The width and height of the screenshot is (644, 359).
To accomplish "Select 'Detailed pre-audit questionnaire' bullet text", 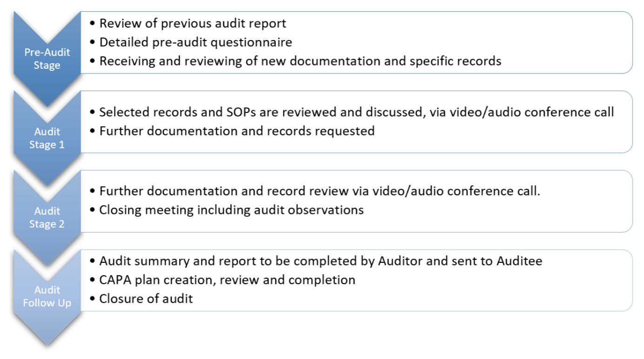I will [x=195, y=42].
